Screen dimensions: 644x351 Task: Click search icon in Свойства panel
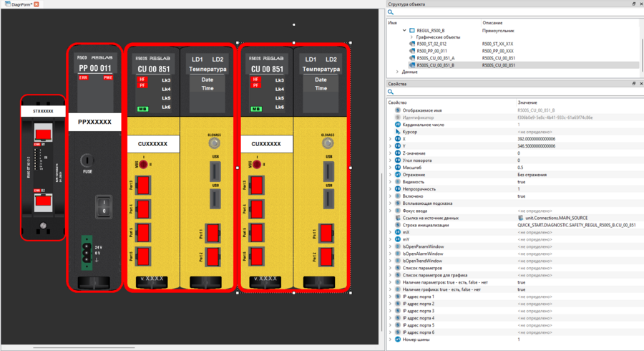pyautogui.click(x=391, y=92)
